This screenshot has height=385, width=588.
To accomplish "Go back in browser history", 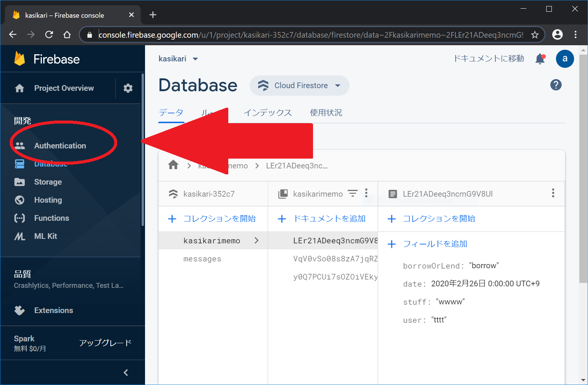I will pyautogui.click(x=13, y=35).
